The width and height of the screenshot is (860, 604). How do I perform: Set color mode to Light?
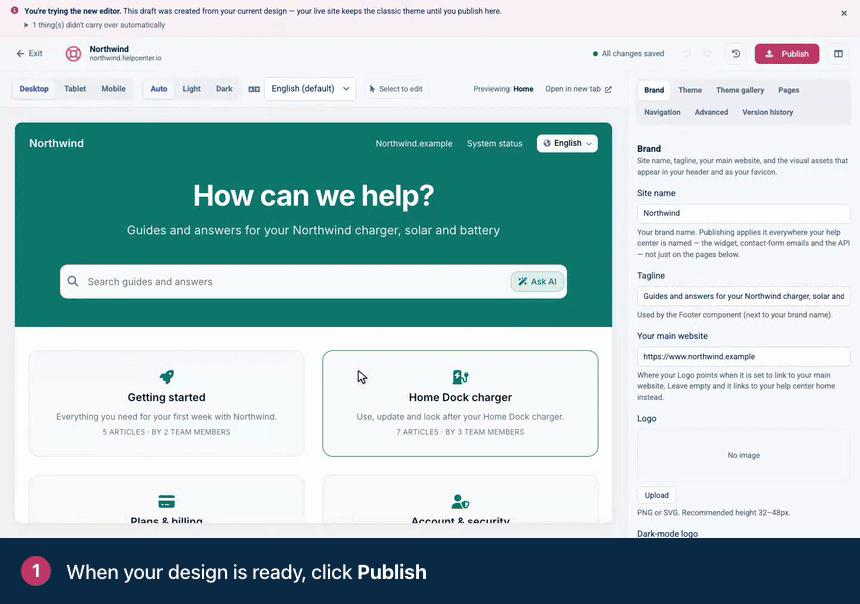(x=191, y=89)
